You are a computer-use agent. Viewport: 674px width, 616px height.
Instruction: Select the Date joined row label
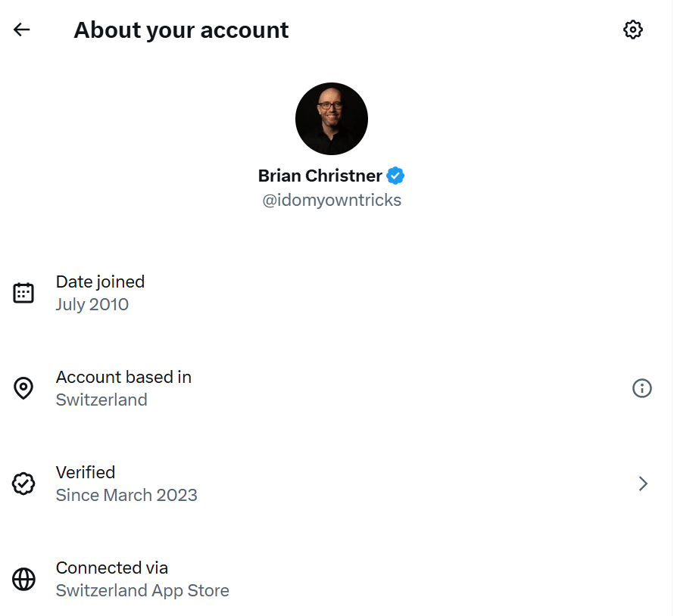click(x=100, y=282)
